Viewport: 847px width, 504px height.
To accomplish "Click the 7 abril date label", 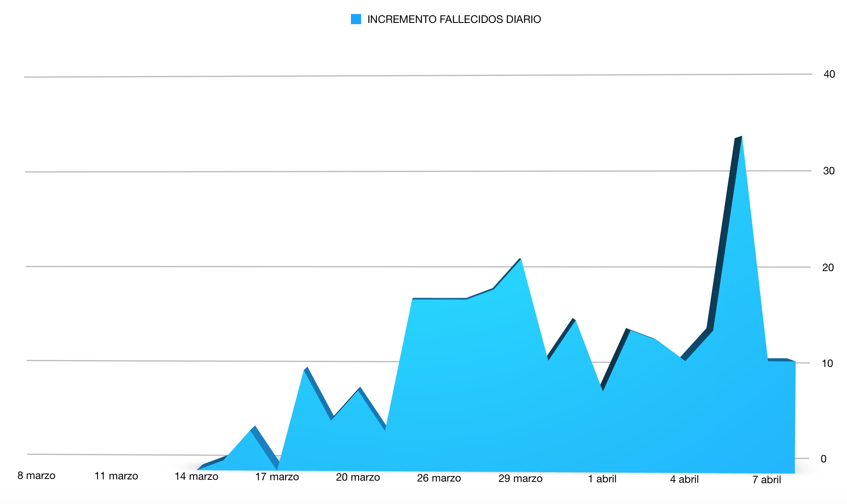I will click(x=767, y=480).
